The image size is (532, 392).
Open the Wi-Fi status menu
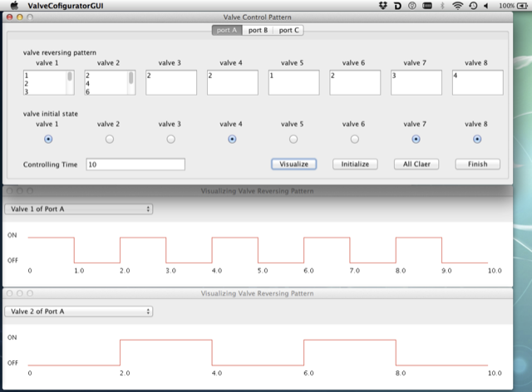tap(458, 6)
